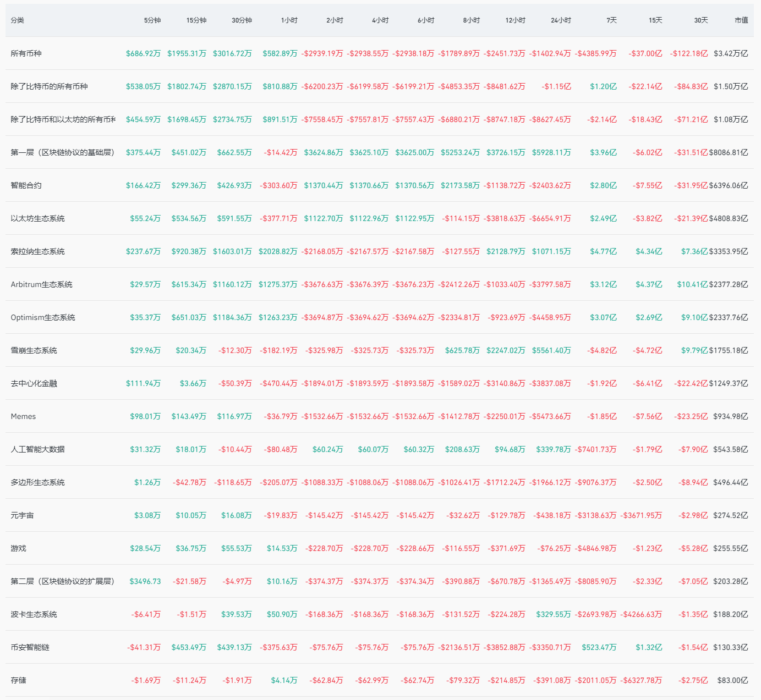Open the 智能合约 category
Viewport: 761px width, 700px height.
(x=26, y=185)
